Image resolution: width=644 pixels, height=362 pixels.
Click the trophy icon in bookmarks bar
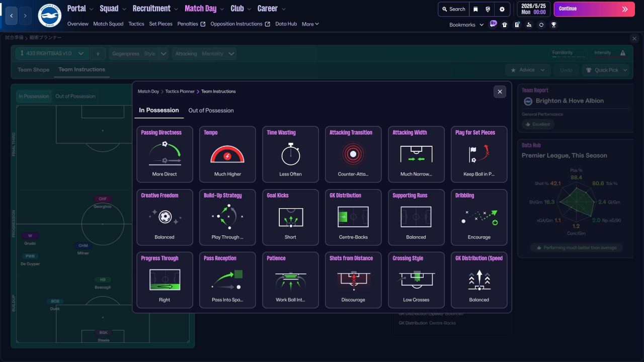pos(553,25)
